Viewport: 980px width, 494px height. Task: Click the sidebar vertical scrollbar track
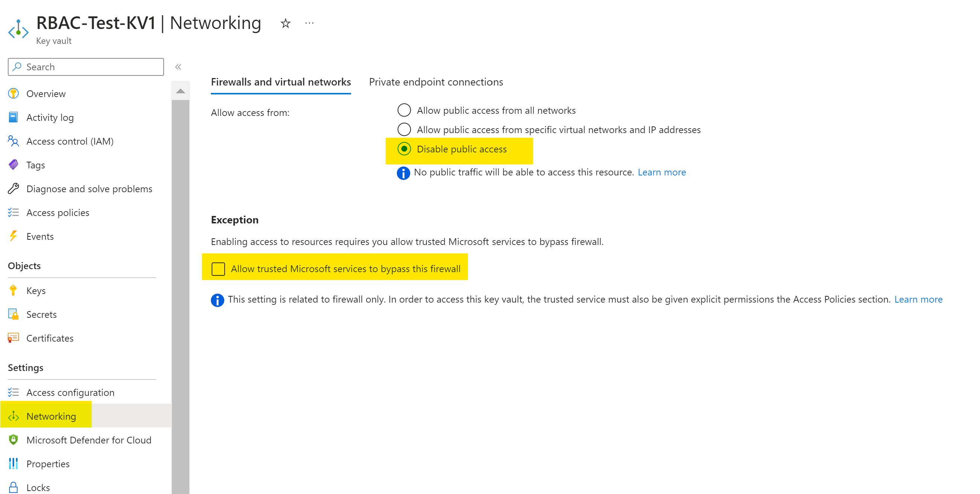click(x=180, y=297)
